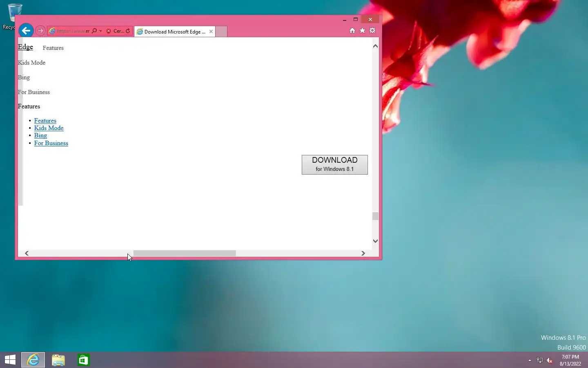The width and height of the screenshot is (588, 368).
Task: Open the bulleted Kids Mode link
Action: click(x=49, y=128)
